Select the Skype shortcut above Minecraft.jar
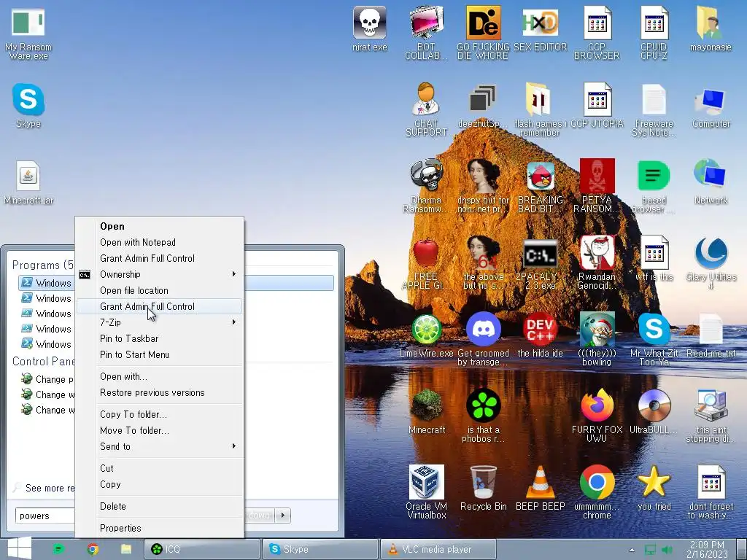Screen dimensions: 747x560 [x=28, y=99]
